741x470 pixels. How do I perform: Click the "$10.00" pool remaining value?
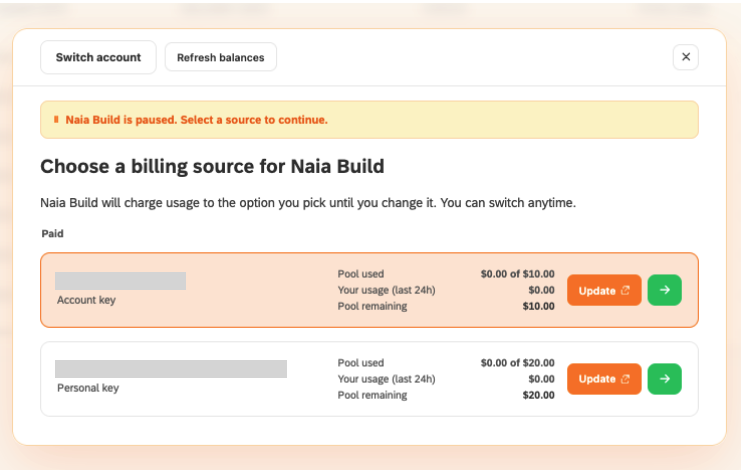(x=538, y=306)
